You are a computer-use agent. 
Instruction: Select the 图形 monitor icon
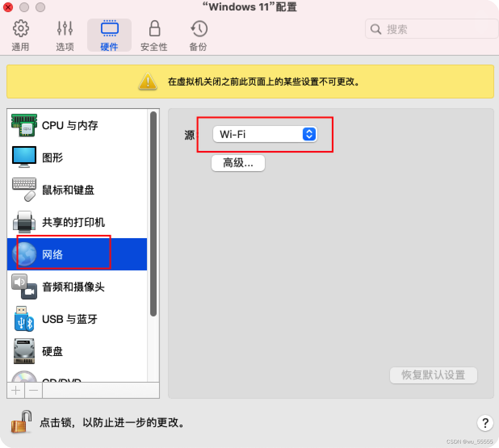point(24,157)
